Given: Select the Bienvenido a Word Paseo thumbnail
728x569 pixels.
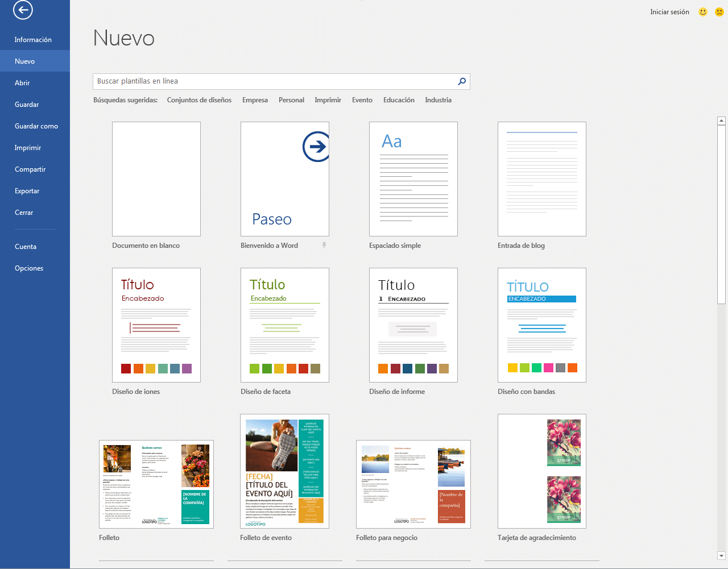Looking at the screenshot, I should click(285, 179).
